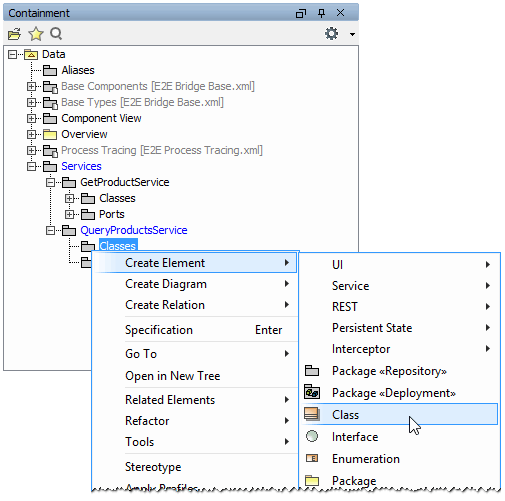Click the Class element icon in submenu

(x=312, y=414)
